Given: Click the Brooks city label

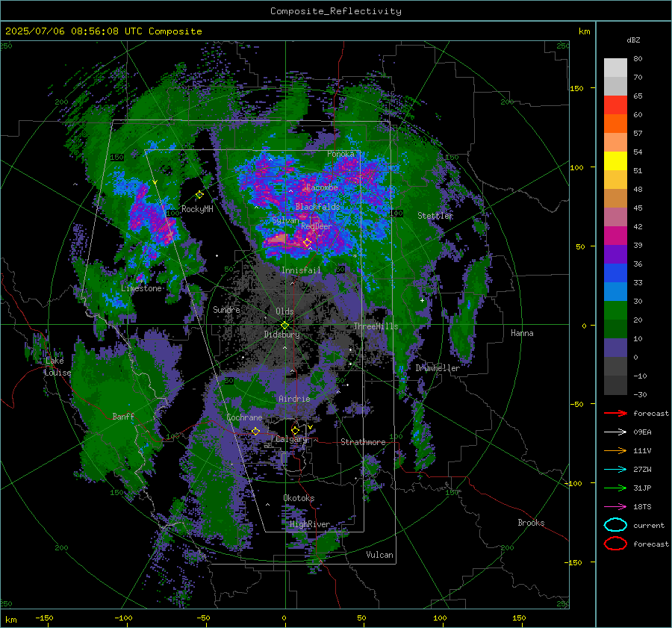Looking at the screenshot, I should [x=531, y=523].
